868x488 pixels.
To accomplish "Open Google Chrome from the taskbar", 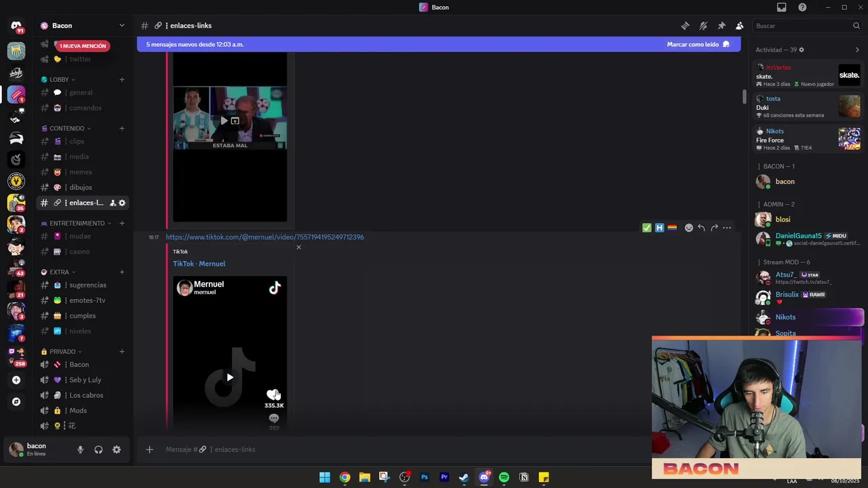I will coord(344,477).
